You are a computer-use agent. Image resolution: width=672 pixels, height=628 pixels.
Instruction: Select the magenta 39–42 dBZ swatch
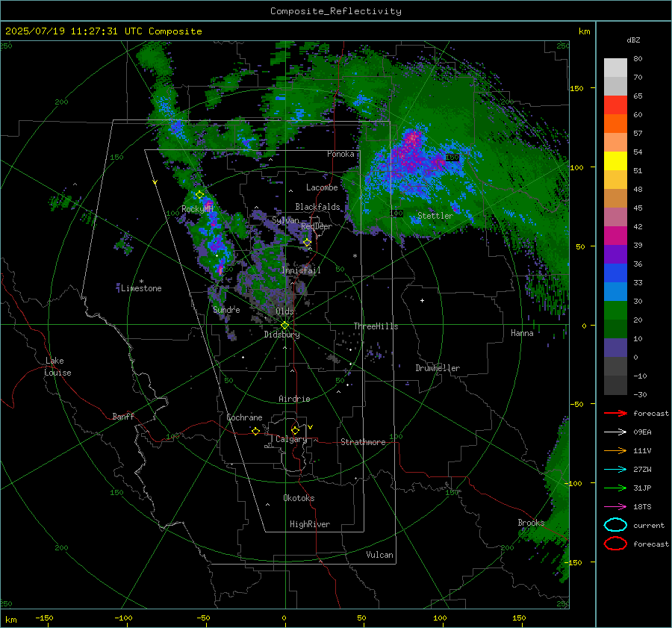615,235
